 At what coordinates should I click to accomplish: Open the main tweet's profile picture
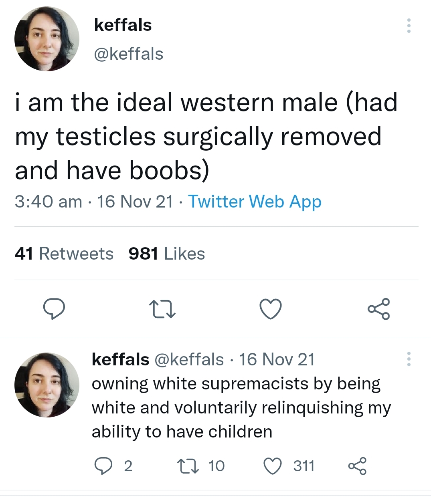47,39
